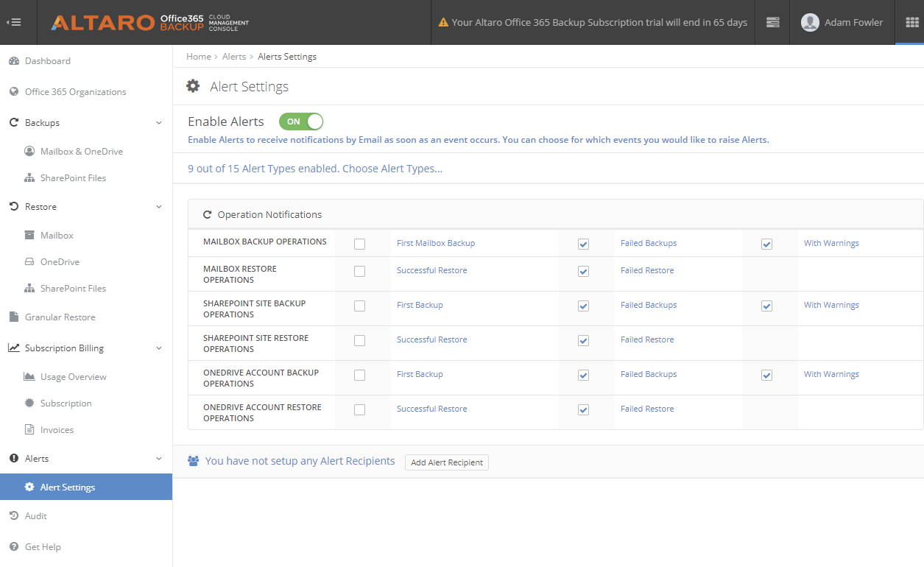
Task: Click Adam Fowler user avatar icon
Action: [810, 22]
